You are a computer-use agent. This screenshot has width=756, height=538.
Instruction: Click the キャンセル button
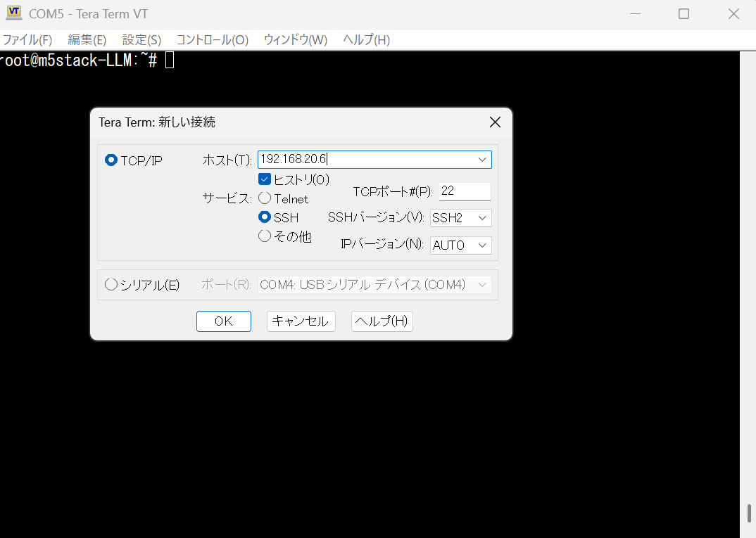point(301,321)
